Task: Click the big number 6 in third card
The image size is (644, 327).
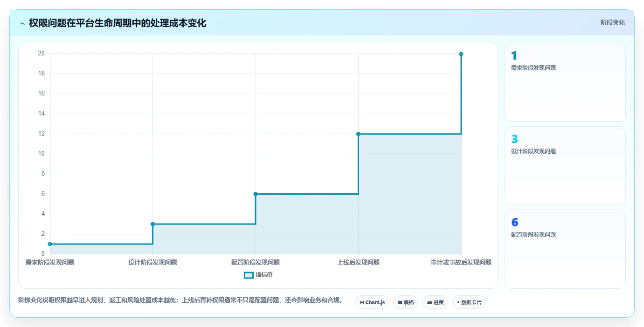Action: pos(514,223)
